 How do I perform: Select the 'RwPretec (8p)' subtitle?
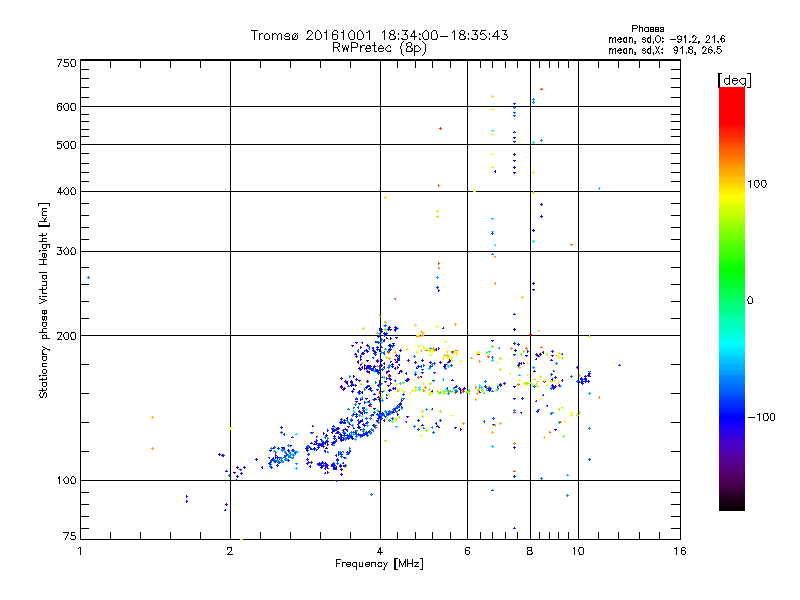click(x=379, y=48)
